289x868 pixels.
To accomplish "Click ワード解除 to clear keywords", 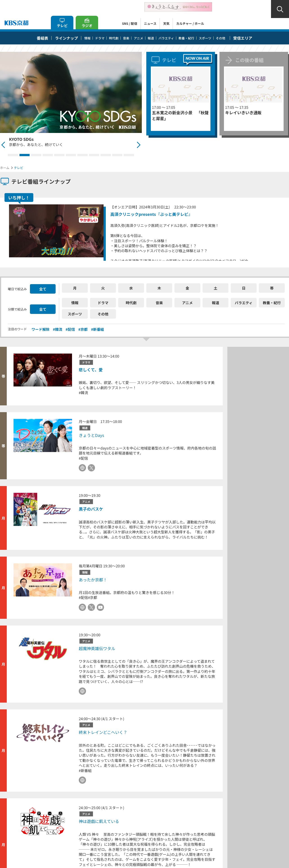I will tap(40, 329).
